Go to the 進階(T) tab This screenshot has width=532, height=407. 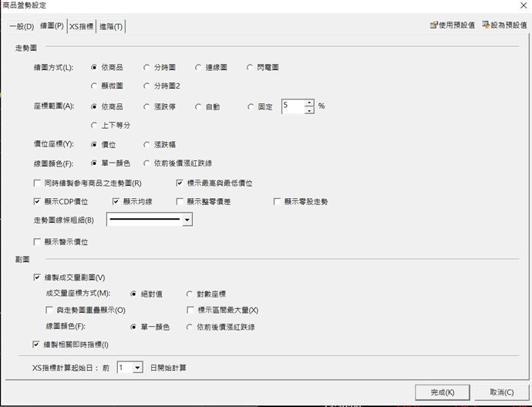112,27
